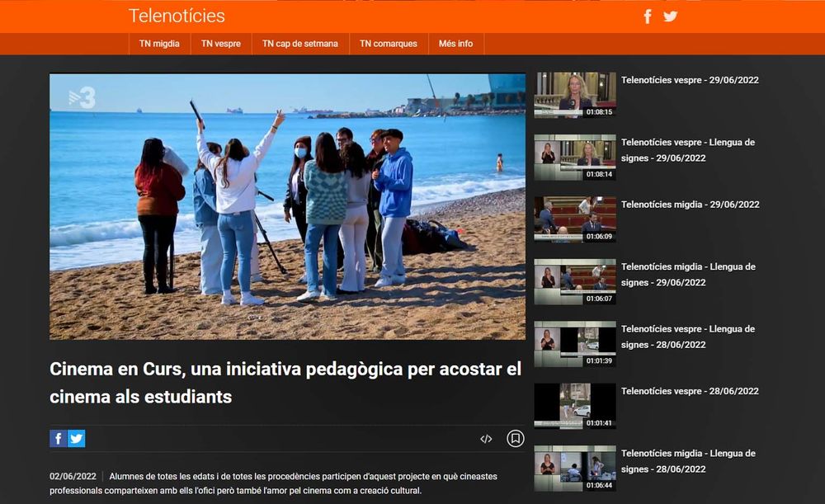The height and width of the screenshot is (504, 825).
Task: Open Telenotícies vespre 29/06/2022 thumbnail
Action: pyautogui.click(x=575, y=95)
